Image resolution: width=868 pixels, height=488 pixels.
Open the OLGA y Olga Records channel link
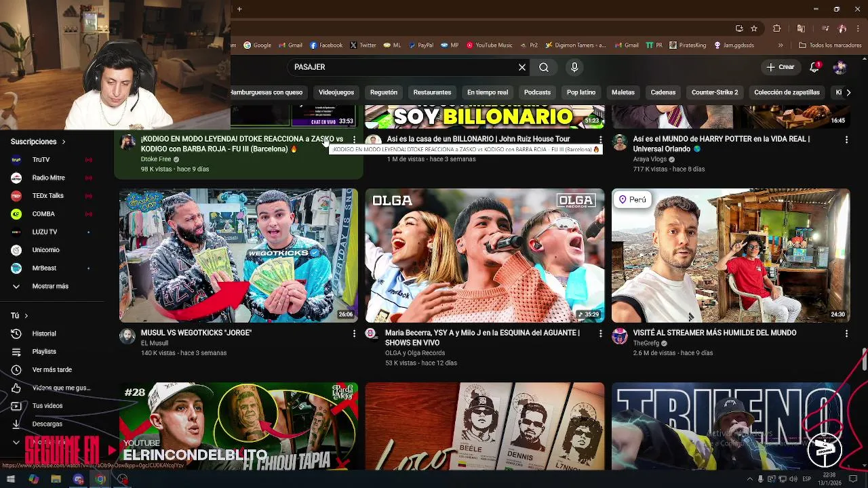click(415, 353)
